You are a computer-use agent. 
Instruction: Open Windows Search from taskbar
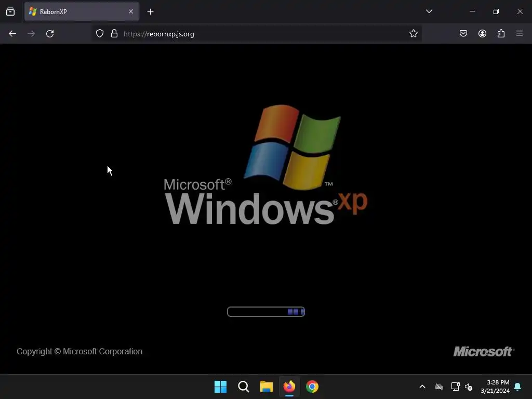[244, 387]
